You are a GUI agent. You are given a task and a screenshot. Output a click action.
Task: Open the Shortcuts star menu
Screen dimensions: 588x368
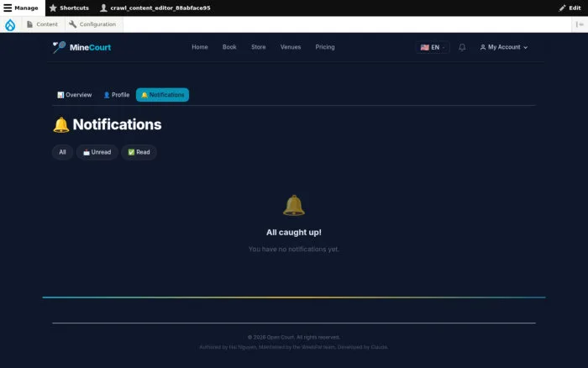pos(69,8)
